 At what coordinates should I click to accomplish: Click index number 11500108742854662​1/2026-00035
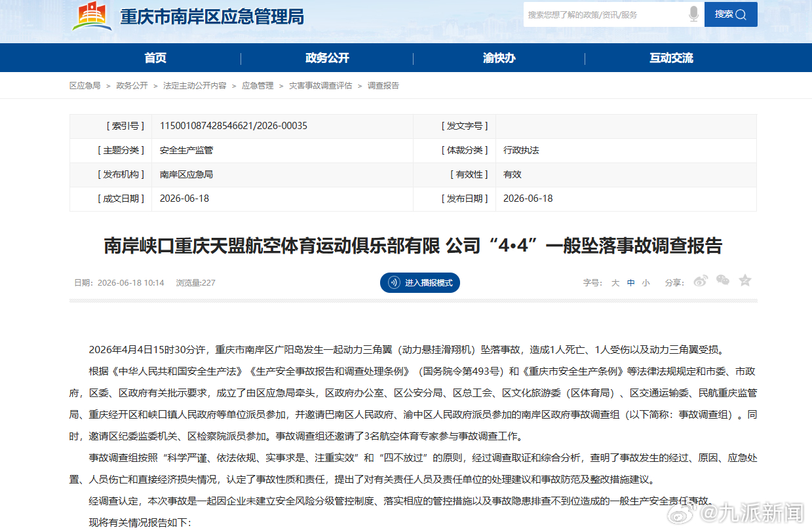pos(233,126)
